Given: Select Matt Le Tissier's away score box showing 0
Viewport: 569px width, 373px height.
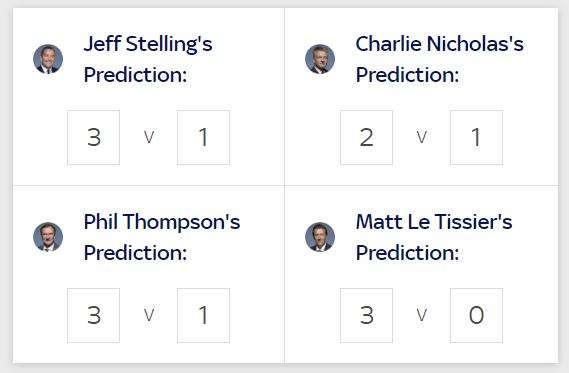Looking at the screenshot, I should pyautogui.click(x=476, y=315).
